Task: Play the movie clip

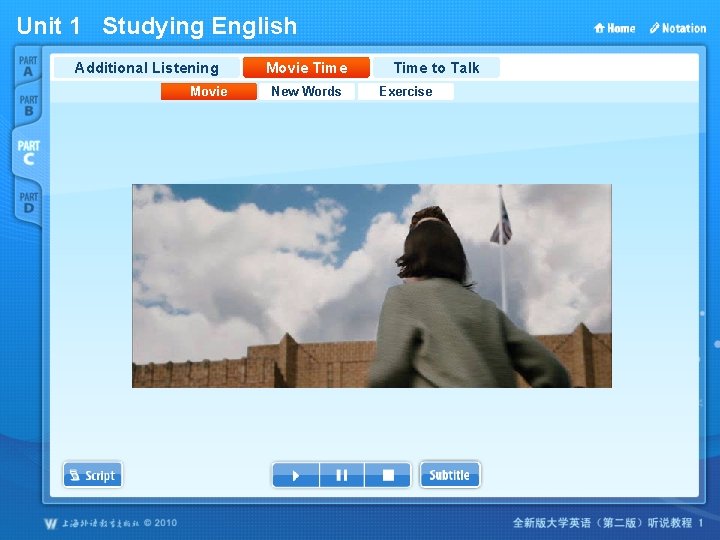Action: tap(296, 475)
